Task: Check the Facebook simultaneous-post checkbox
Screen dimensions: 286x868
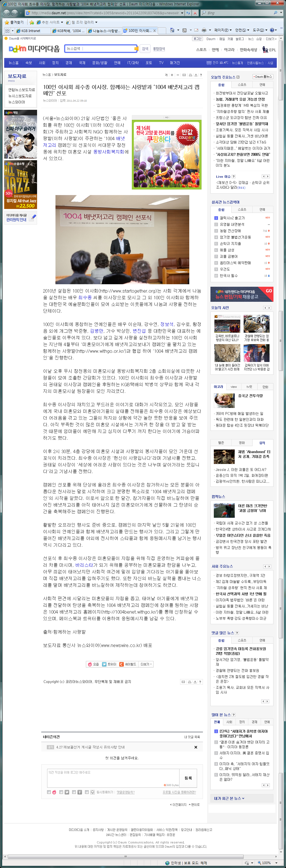Action: point(74,792)
